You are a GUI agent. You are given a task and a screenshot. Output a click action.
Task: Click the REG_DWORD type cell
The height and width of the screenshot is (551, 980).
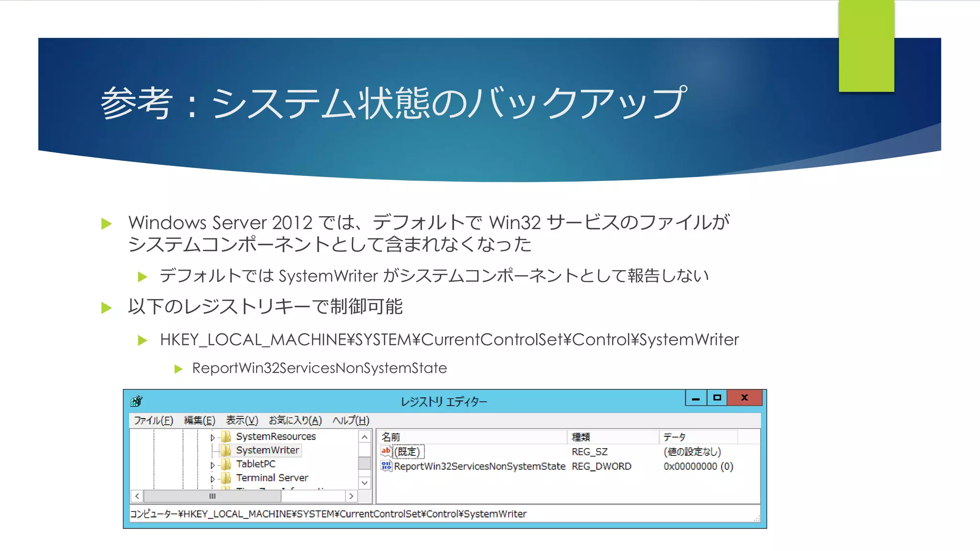point(601,466)
